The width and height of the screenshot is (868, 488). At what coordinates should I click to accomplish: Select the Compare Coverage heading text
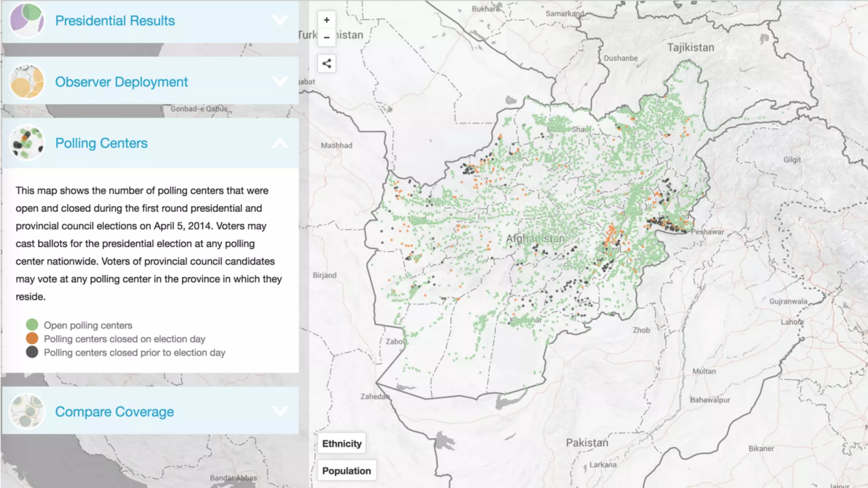114,411
